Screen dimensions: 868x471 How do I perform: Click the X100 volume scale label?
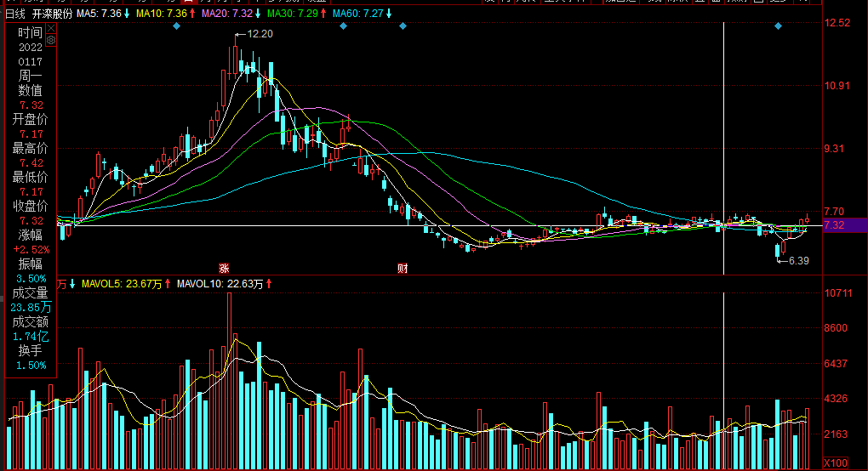[x=837, y=462]
